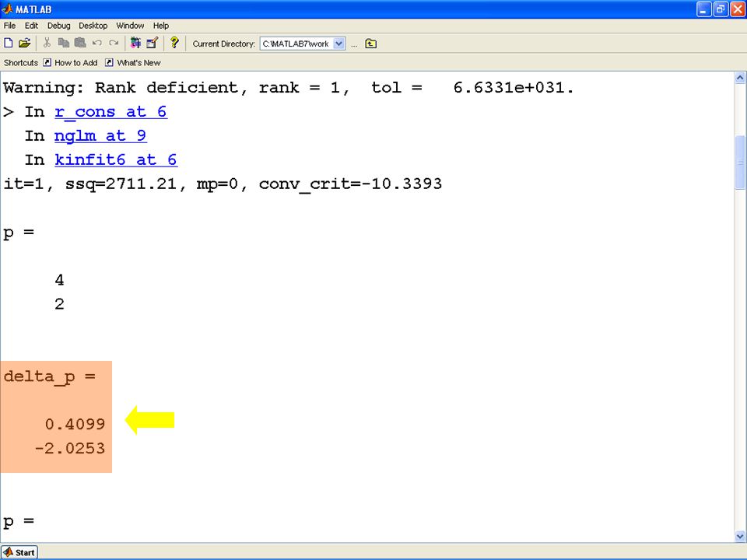This screenshot has height=560, width=747.
Task: Follow the nglm at 9 link
Action: click(x=100, y=136)
